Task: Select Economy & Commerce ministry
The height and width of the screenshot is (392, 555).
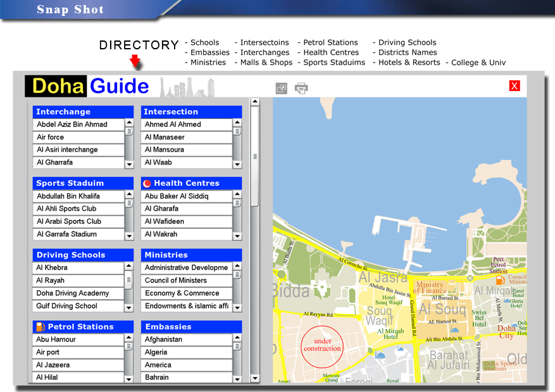Action: (x=187, y=293)
